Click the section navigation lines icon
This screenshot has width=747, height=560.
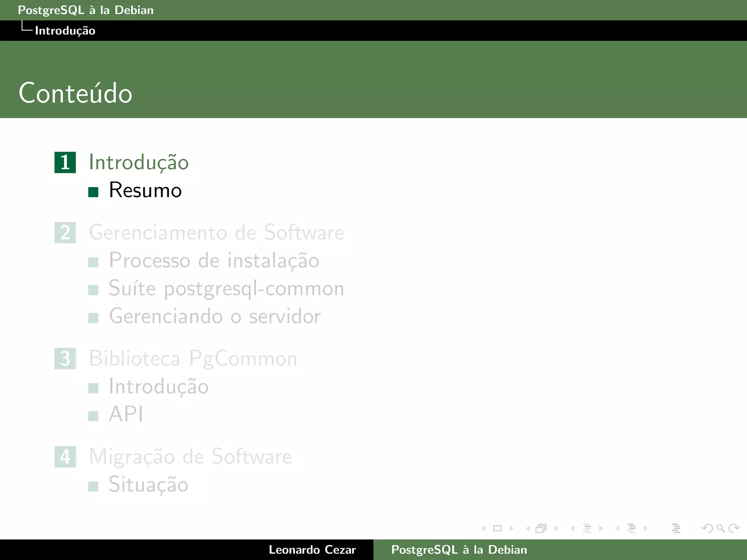coord(632,528)
